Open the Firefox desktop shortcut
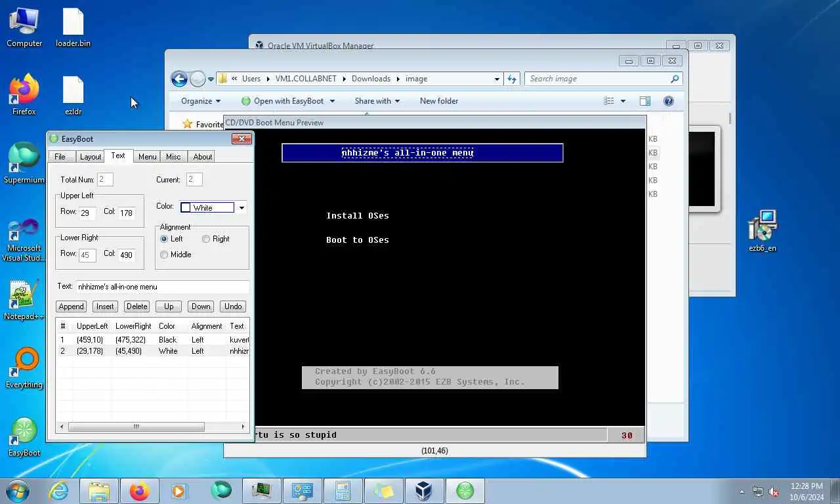Viewport: 840px width, 504px height. click(24, 96)
